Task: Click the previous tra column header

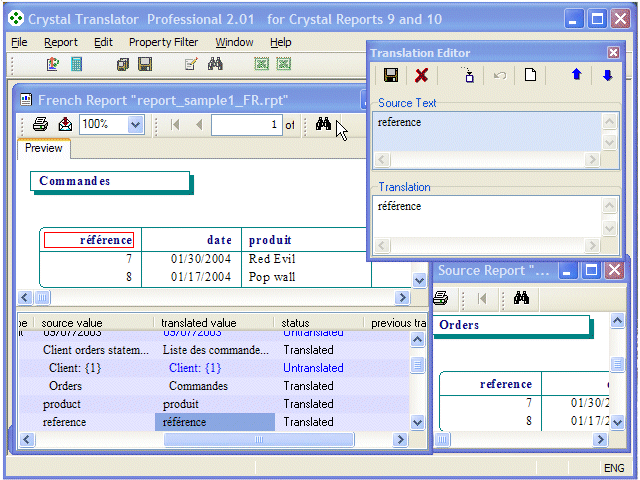Action: point(396,323)
